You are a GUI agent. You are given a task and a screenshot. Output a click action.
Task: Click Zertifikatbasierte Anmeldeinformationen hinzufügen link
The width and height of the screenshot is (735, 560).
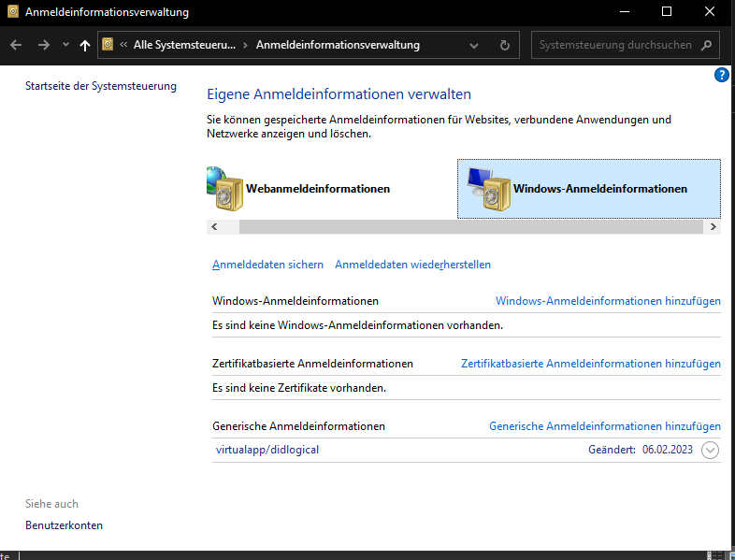(x=591, y=364)
